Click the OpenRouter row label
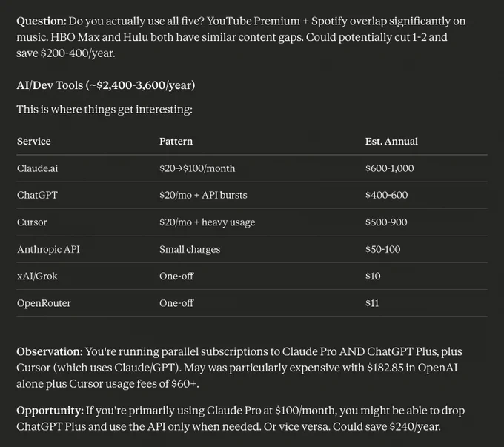This screenshot has height=447, width=504. tap(44, 303)
